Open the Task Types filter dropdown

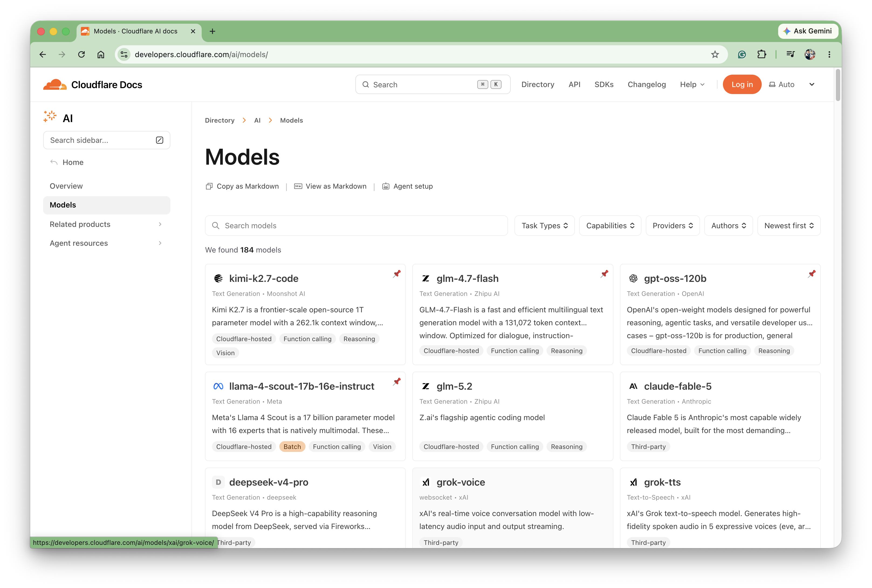click(x=544, y=226)
